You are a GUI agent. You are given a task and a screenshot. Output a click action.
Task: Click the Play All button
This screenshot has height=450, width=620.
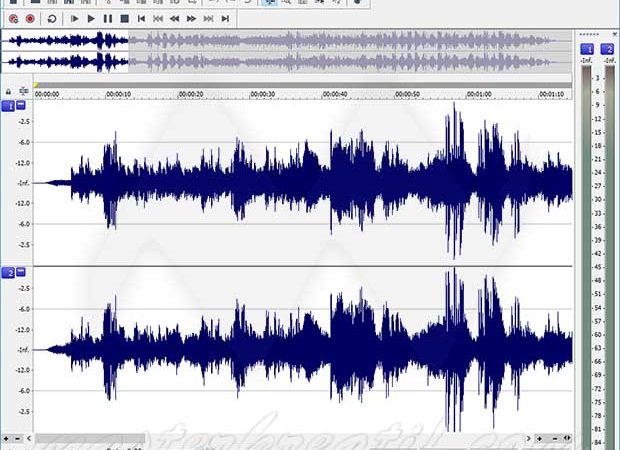point(74,19)
